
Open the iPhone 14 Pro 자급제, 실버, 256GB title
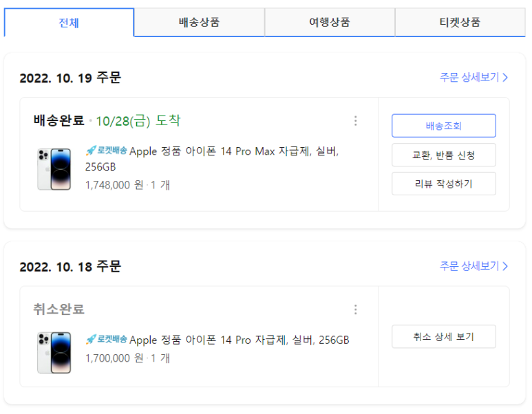tap(240, 340)
